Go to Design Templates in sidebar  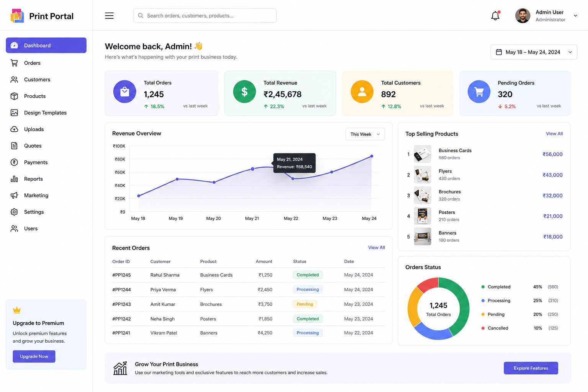pos(46,113)
